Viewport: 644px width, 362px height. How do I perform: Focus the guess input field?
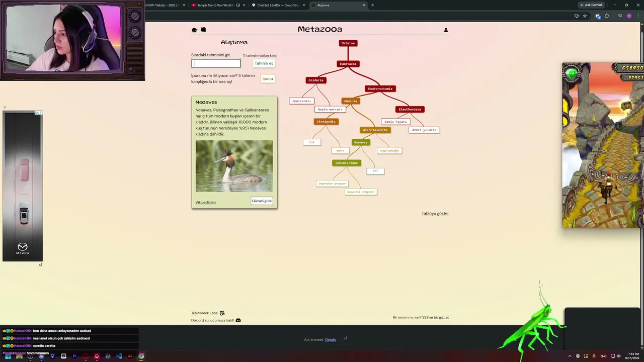point(216,63)
